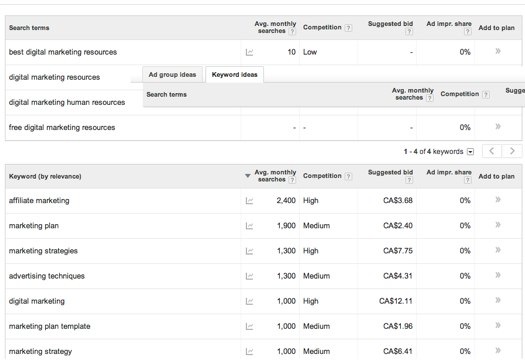The image size is (525, 360).
Task: Select the Keyword ideas tab
Action: 234,75
